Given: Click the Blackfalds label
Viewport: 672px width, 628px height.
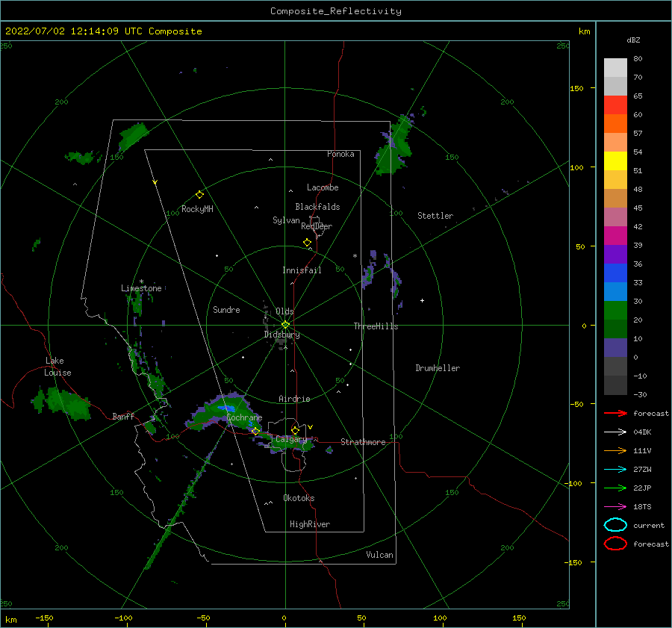Looking at the screenshot, I should point(317,207).
